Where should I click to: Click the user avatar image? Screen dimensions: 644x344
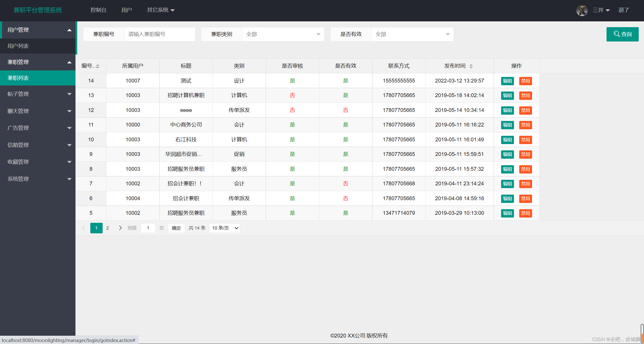582,10
